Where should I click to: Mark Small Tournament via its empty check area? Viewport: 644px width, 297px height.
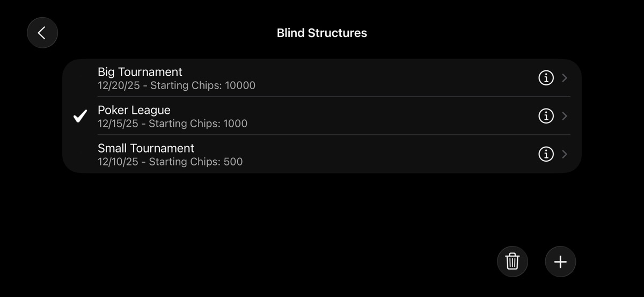click(x=80, y=154)
